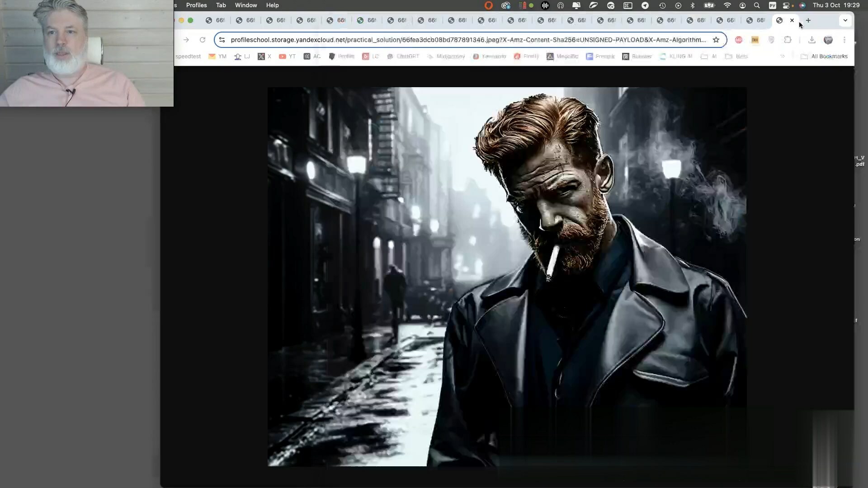
Task: Open the Midjourney bookmark
Action: tap(446, 56)
